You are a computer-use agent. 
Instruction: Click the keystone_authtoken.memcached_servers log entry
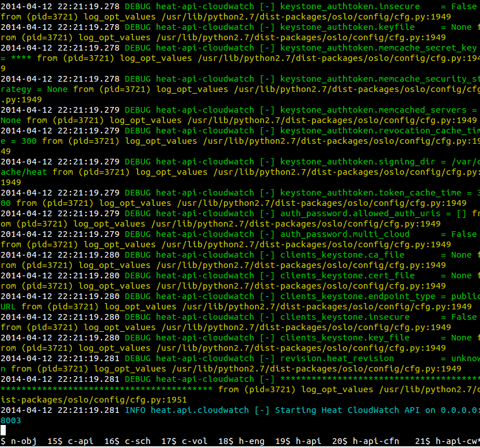376,110
